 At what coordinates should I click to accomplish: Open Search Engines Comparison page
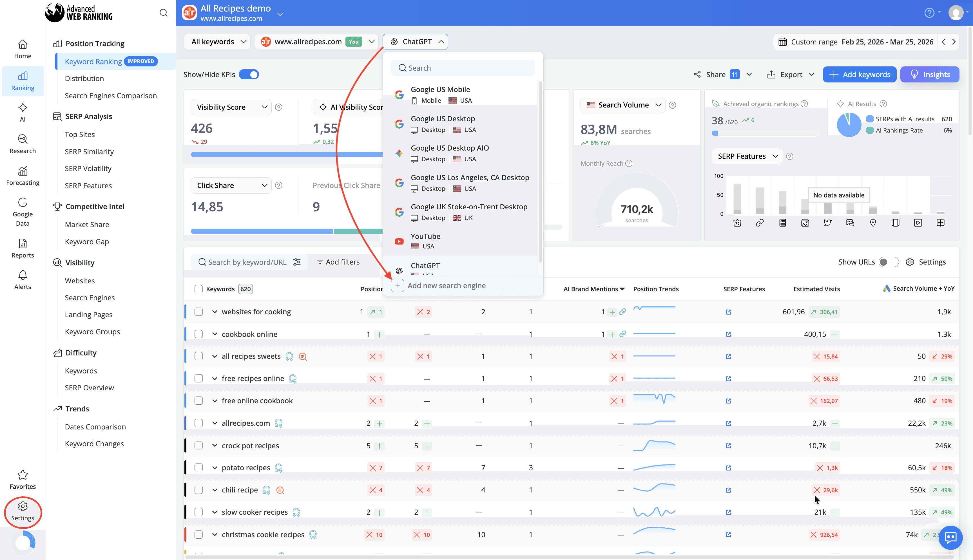111,95
